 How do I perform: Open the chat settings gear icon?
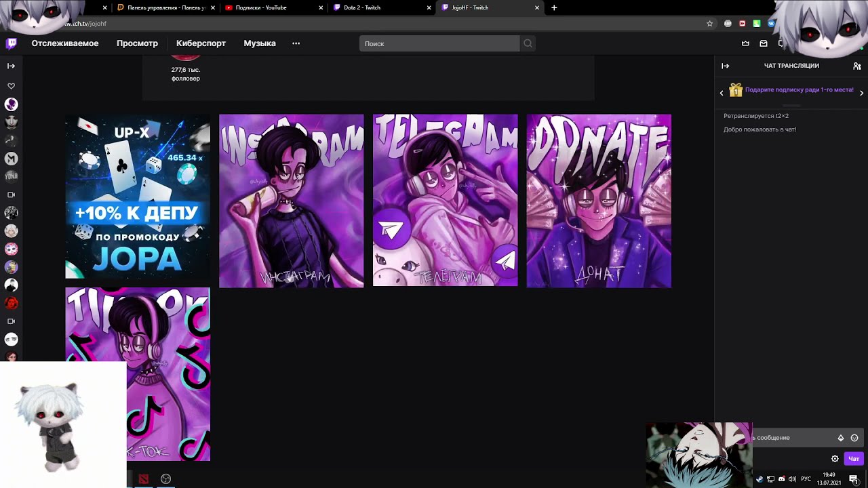[835, 459]
